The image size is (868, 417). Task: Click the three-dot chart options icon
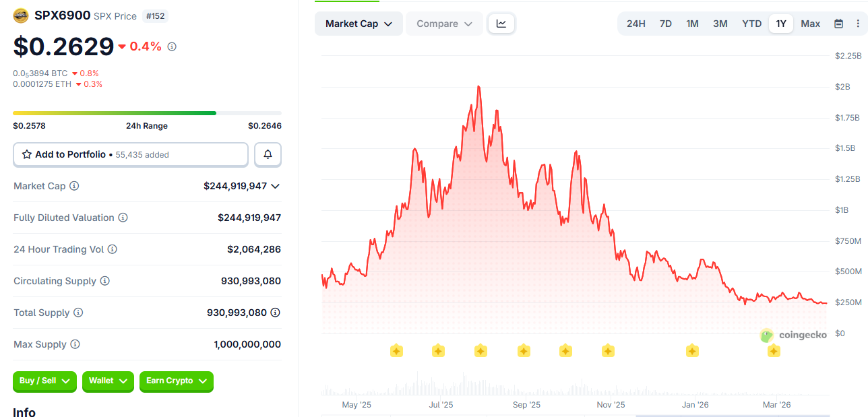tap(857, 23)
